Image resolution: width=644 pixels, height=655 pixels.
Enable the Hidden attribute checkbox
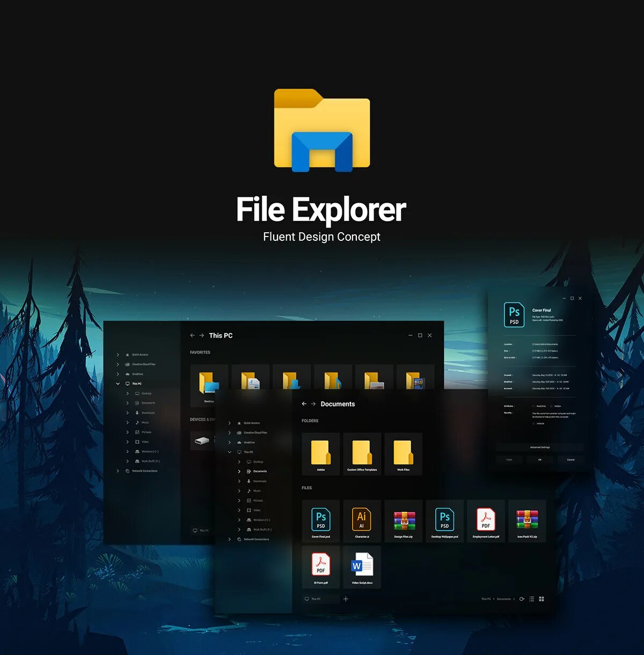[551, 406]
